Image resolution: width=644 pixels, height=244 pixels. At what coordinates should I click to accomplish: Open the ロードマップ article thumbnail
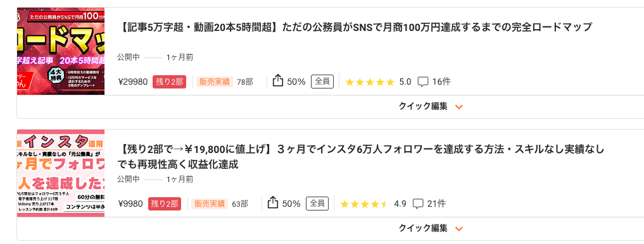61,51
